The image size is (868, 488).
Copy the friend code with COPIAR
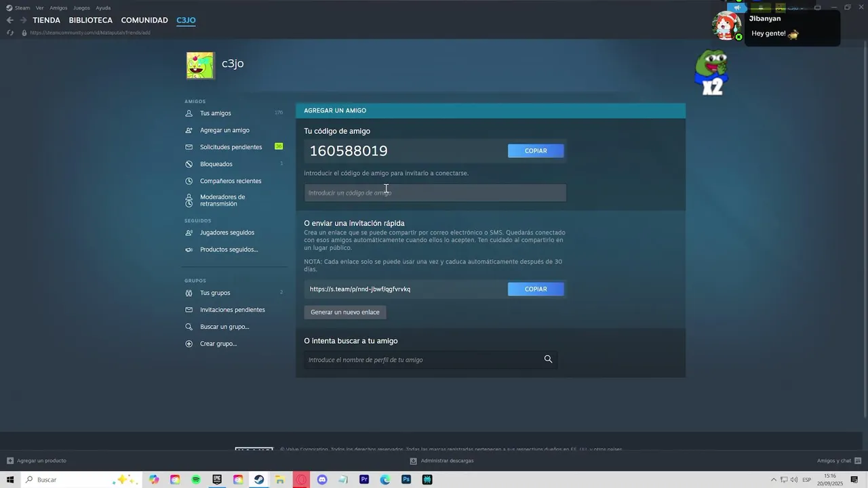[536, 150]
